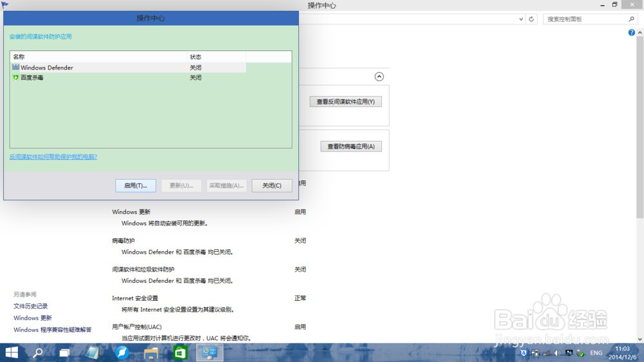Click 查看防病毒应用(A) button
The height and width of the screenshot is (362, 644).
pyautogui.click(x=351, y=146)
